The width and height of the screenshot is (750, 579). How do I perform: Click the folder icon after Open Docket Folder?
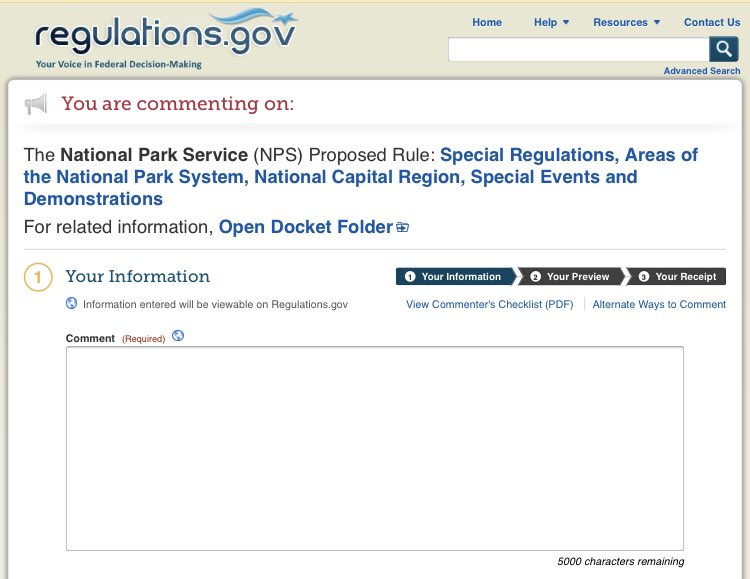pyautogui.click(x=403, y=227)
